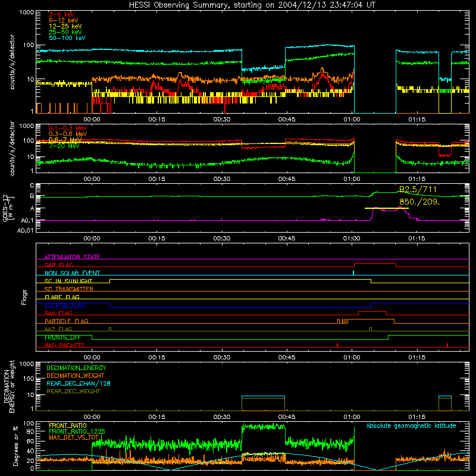Select the 50-100 keV legend label
This screenshot has width=476, height=476.
pyautogui.click(x=67, y=38)
